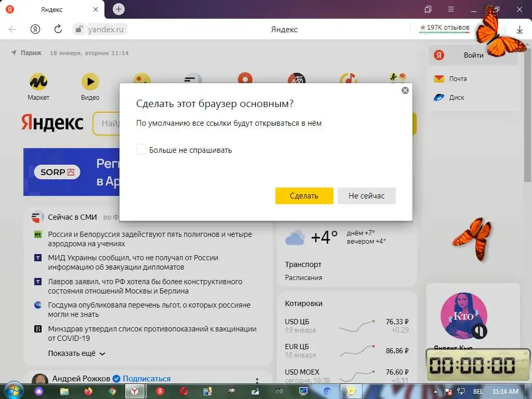The height and width of the screenshot is (399, 532).
Task: Open news about Россия и Белоруссия полигонов
Action: pyautogui.click(x=150, y=239)
